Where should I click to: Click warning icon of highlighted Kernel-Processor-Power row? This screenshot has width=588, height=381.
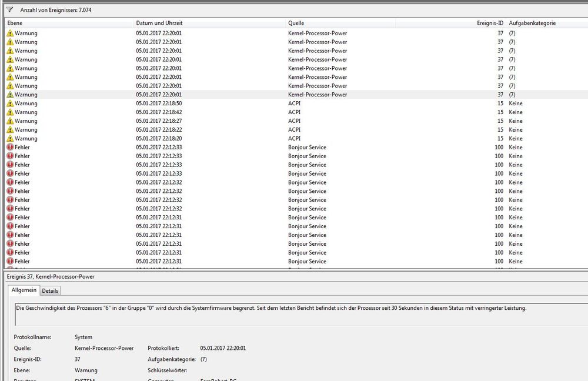tap(9, 95)
